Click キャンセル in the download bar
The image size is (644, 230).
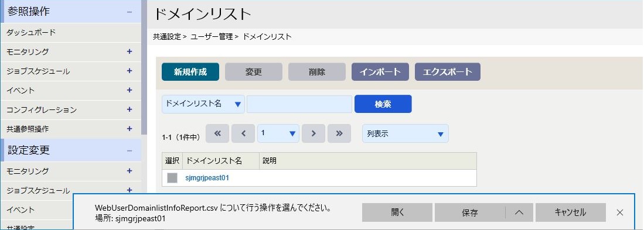coord(571,212)
